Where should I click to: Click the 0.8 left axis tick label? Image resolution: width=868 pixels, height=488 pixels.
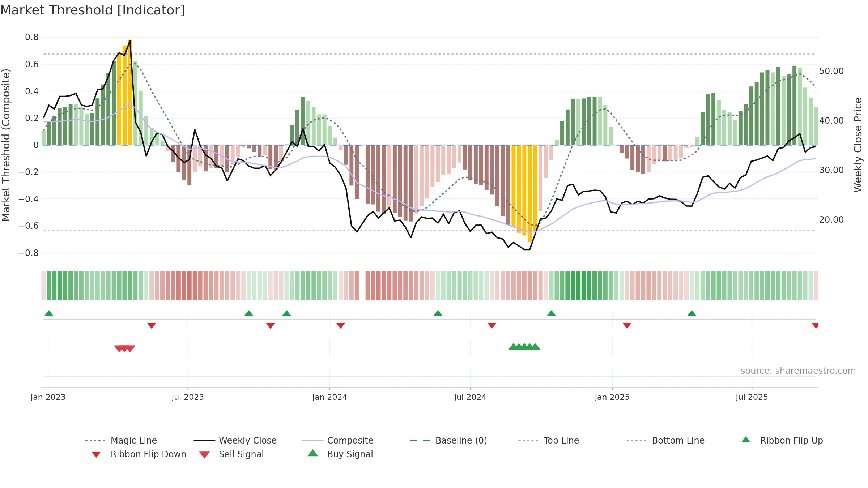32,37
